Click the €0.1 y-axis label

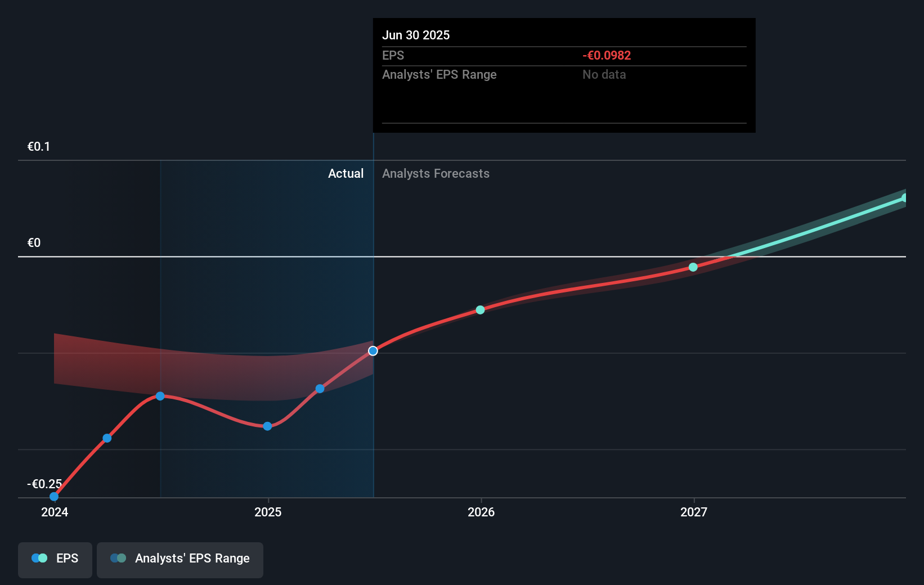[x=38, y=146]
